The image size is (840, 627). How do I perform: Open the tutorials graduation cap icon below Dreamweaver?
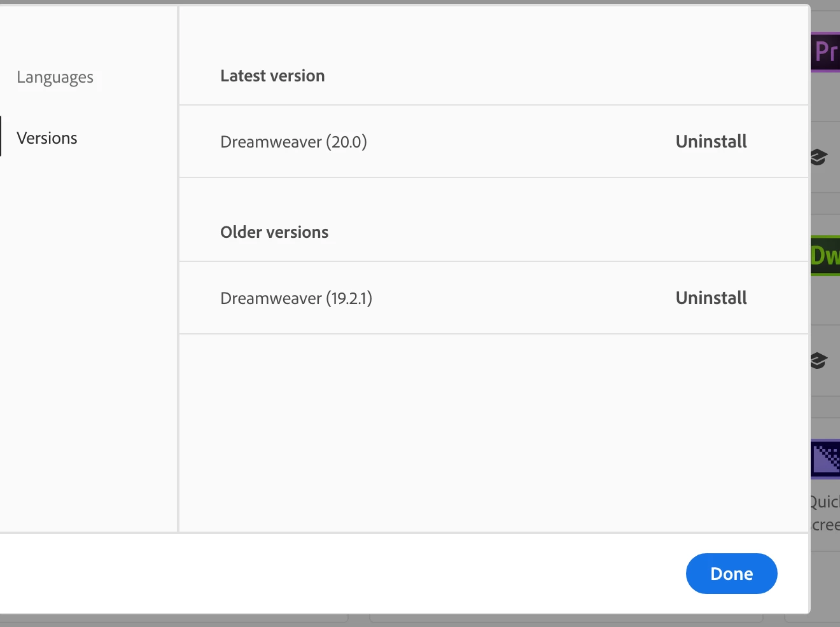pos(818,361)
